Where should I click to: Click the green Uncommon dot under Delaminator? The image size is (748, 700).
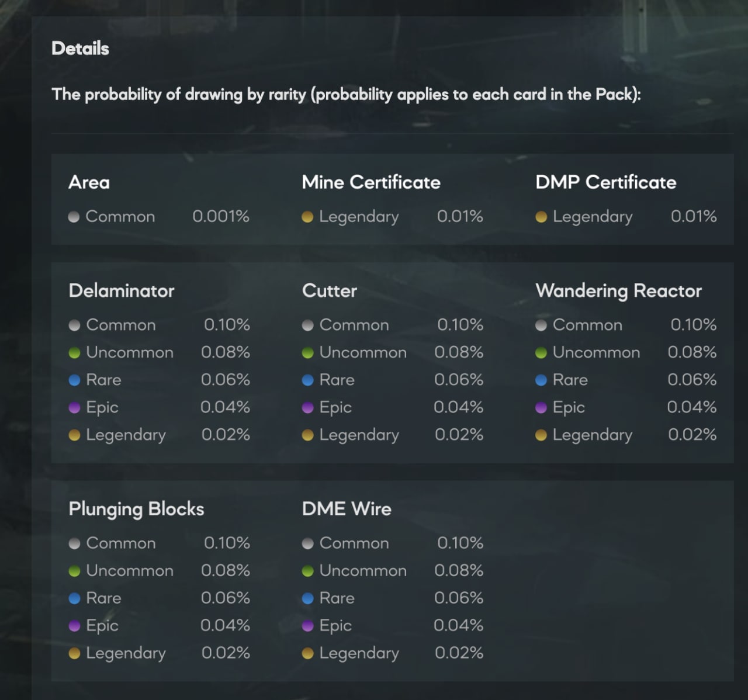pos(74,353)
